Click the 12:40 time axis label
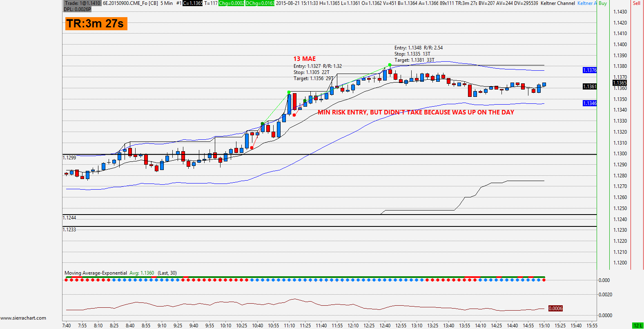Viewport: 644px width, 329px height. [385, 326]
